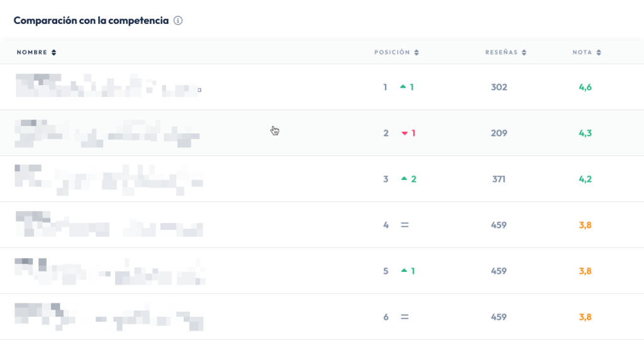Click green up arrow in position 1 row

pos(403,87)
